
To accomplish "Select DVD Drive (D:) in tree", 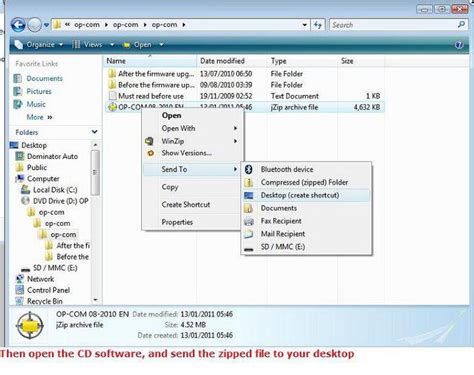I will pyautogui.click(x=55, y=201).
